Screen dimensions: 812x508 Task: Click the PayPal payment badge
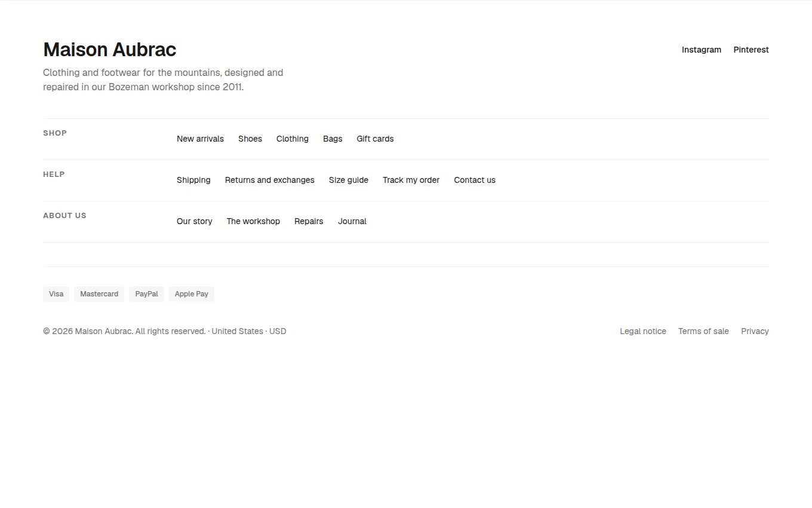click(x=146, y=294)
